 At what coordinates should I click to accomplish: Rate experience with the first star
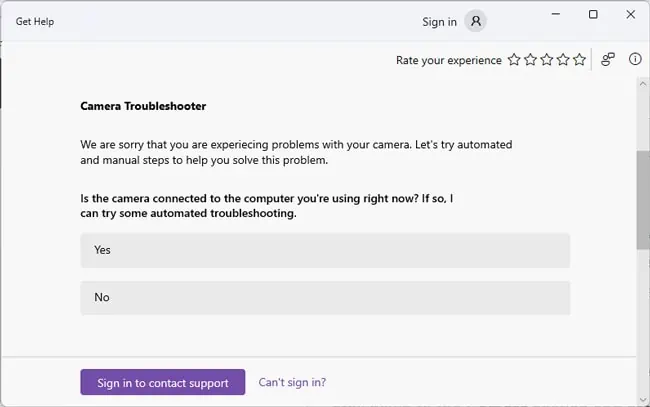click(514, 60)
